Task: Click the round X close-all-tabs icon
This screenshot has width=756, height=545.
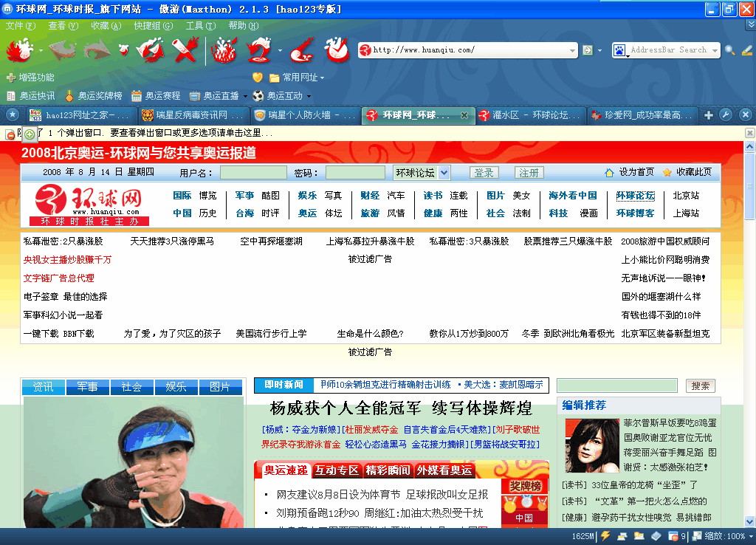Action: click(x=746, y=114)
